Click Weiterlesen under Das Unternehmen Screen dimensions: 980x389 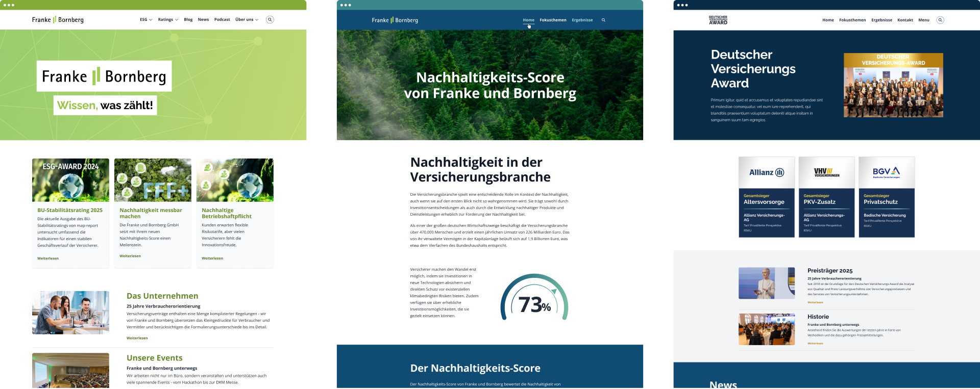pyautogui.click(x=137, y=338)
